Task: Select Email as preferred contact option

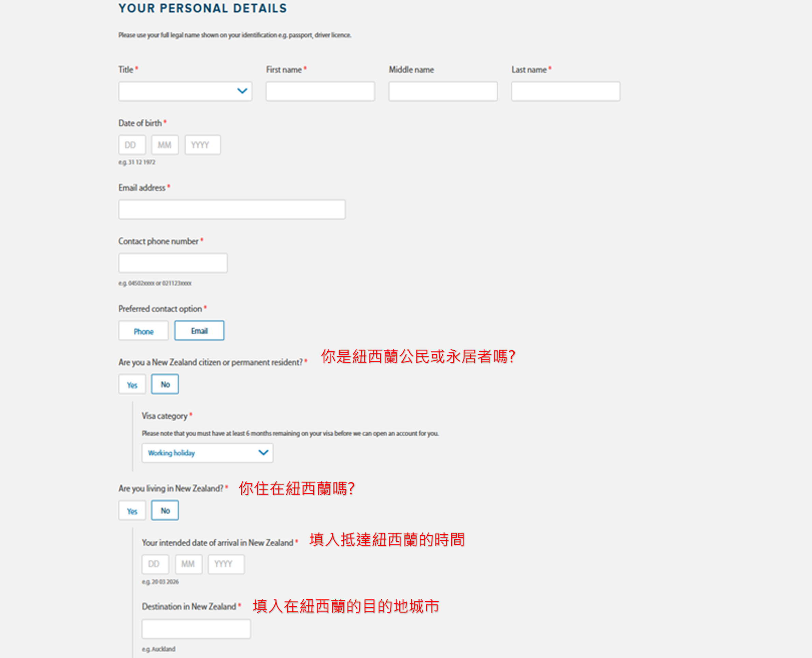Action: [199, 331]
